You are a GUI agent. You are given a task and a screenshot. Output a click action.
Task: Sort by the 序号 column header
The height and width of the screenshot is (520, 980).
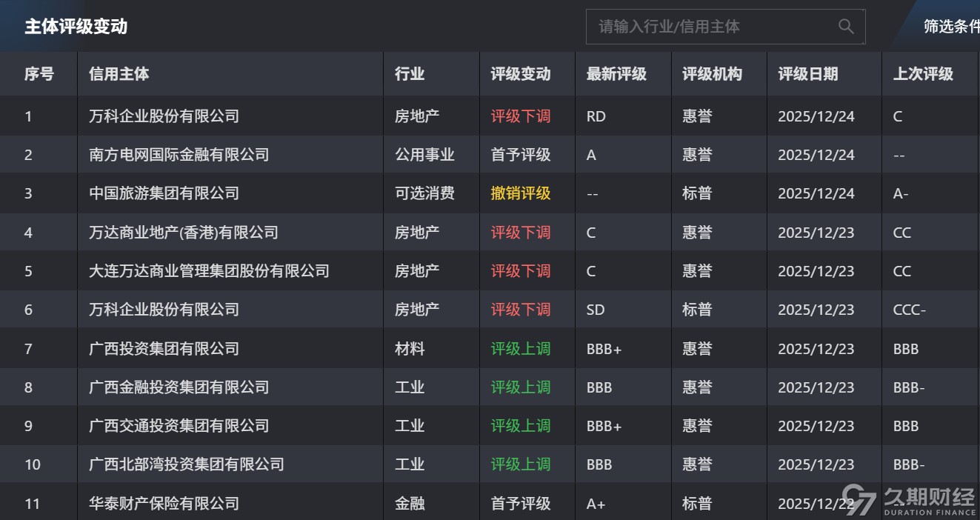[39, 74]
